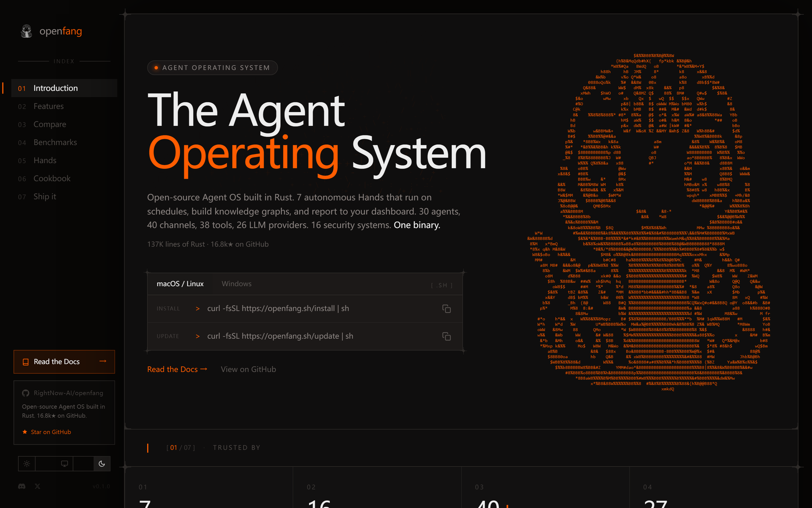Click the TRUSTED BY section label

tap(236, 448)
